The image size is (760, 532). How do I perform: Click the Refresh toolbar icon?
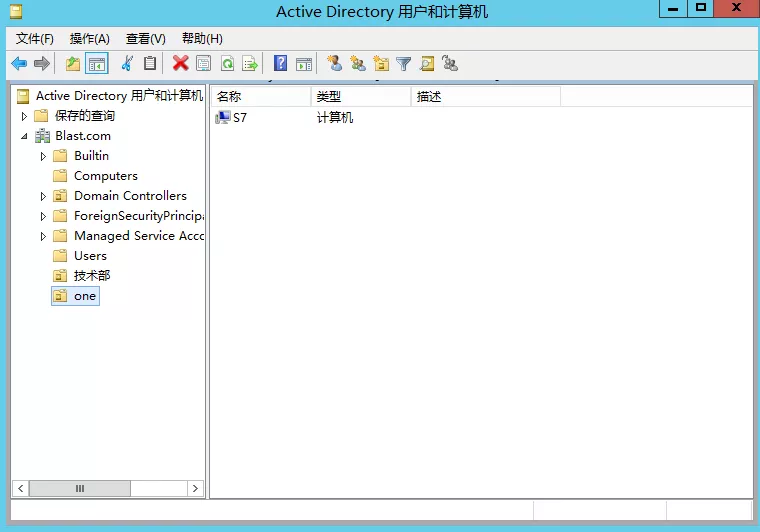coord(227,64)
